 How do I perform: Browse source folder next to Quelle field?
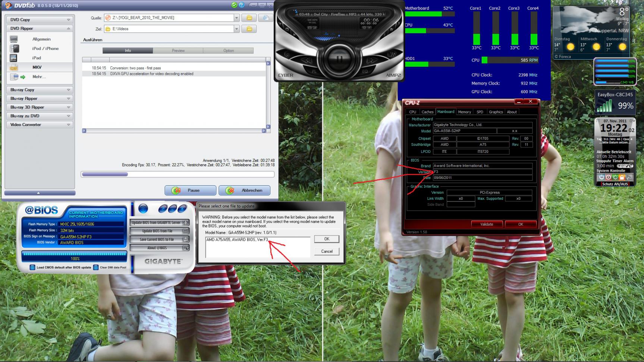[x=249, y=18]
